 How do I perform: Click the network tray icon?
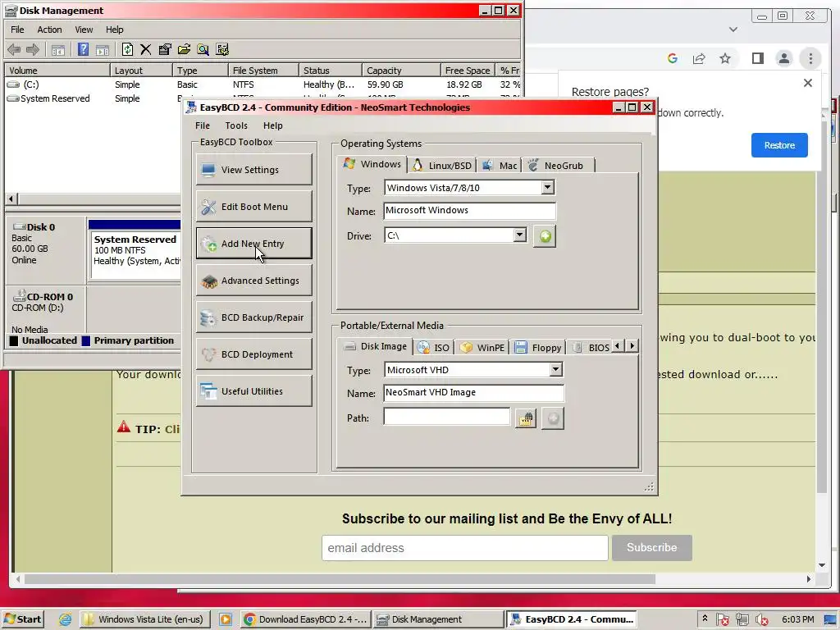point(742,620)
